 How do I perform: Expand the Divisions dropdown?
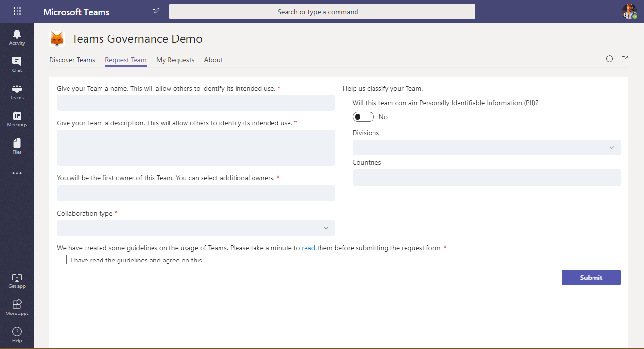pos(487,147)
